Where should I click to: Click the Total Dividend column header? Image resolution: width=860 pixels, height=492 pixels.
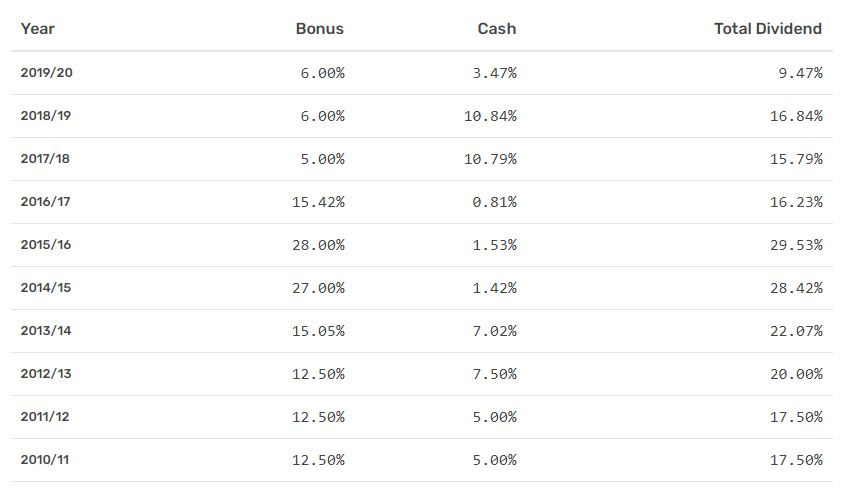tap(767, 29)
